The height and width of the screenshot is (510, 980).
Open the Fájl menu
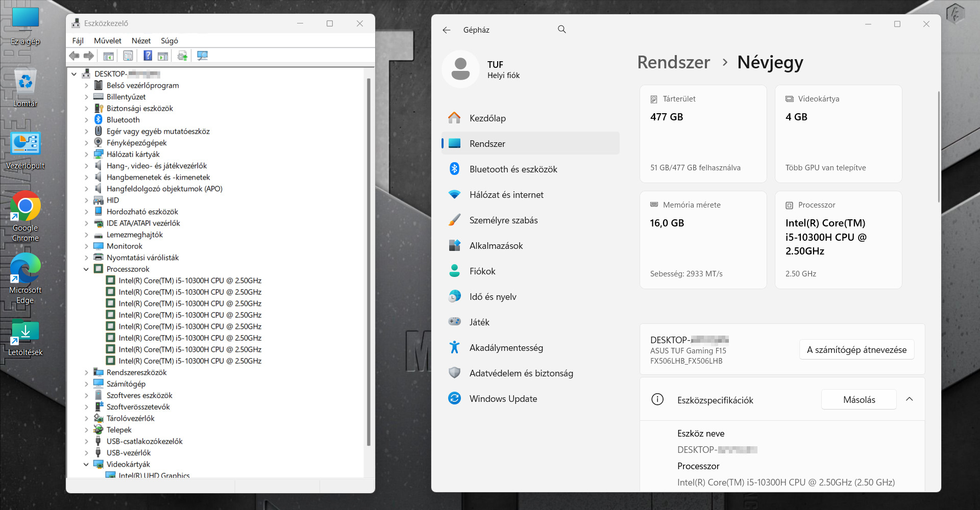[78, 41]
